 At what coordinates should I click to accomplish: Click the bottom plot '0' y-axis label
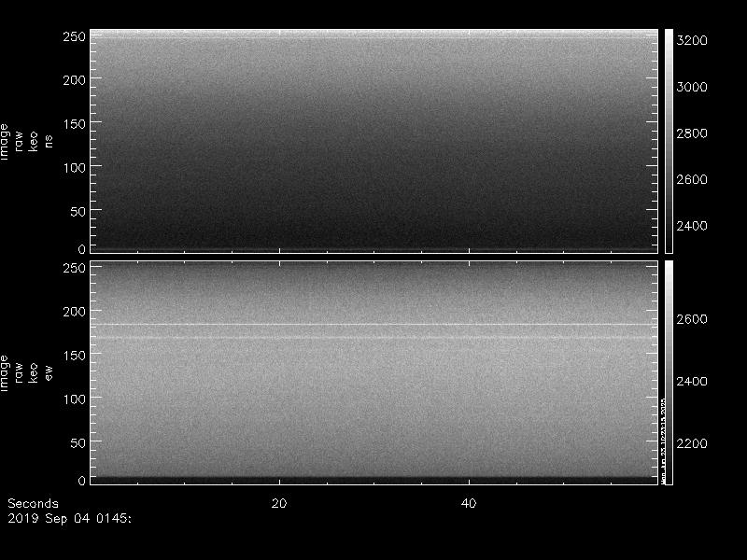(x=82, y=480)
